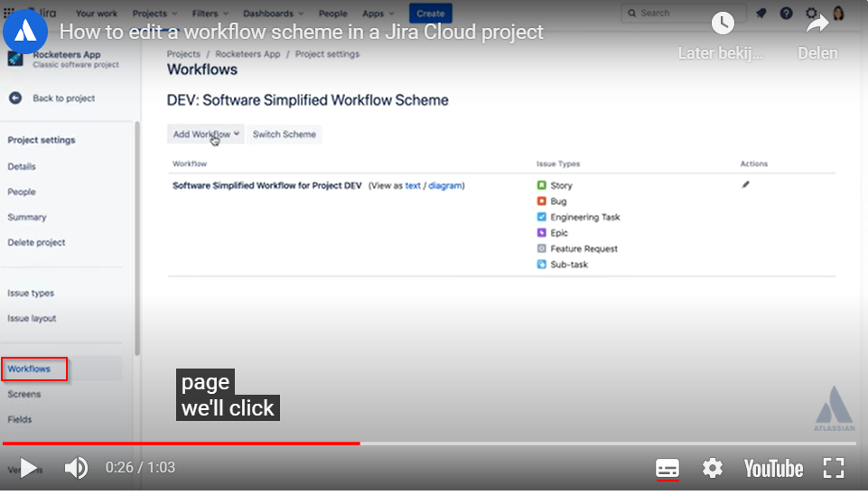Expand Dashboards dropdown in Jira nav
The height and width of the screenshot is (495, 868).
(x=273, y=14)
